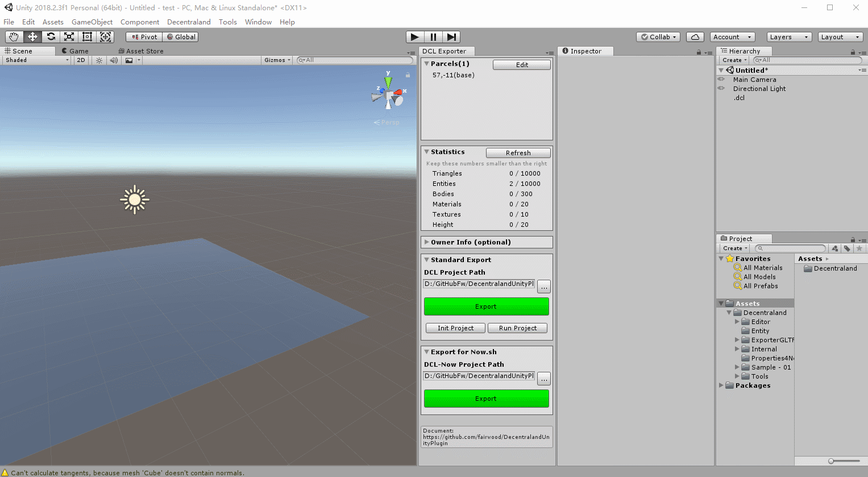
Task: Switch to the Asset Store tab
Action: coord(141,51)
